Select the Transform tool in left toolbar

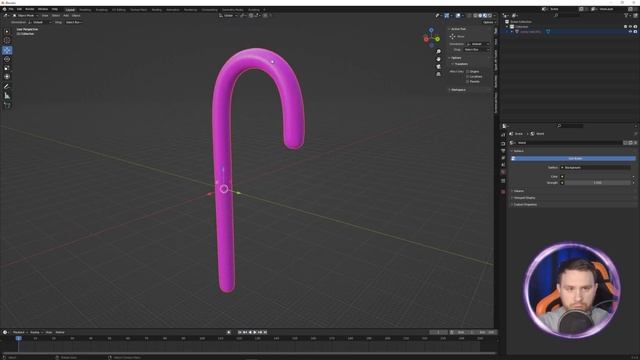pyautogui.click(x=7, y=77)
